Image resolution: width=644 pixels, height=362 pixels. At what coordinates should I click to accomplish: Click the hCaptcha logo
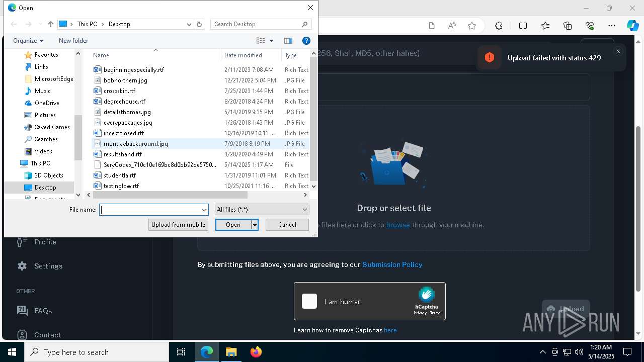click(x=426, y=295)
